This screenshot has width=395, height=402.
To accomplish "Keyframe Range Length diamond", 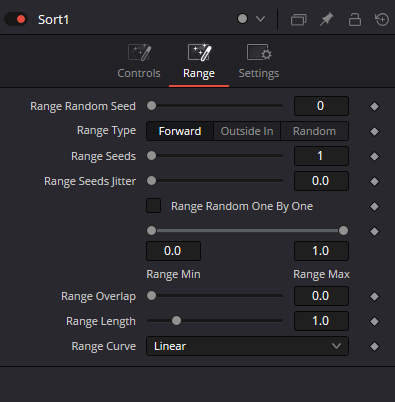I will point(374,321).
